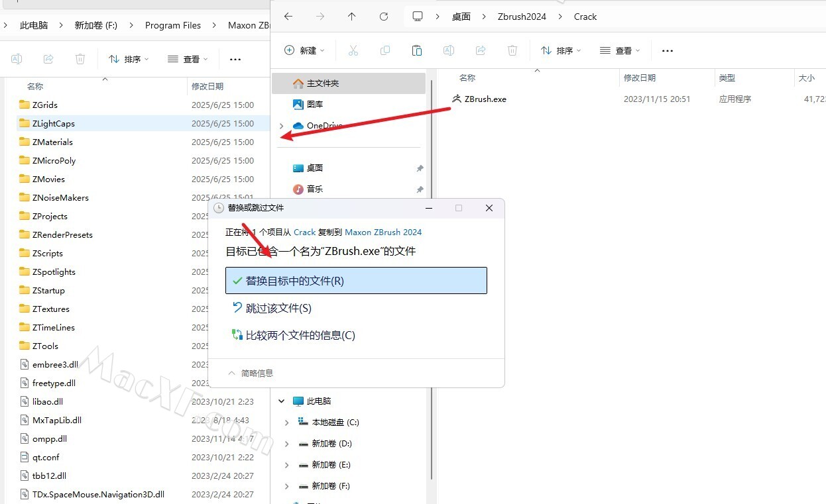
Task: Open the 排序 dropdown in Crack window
Action: coord(561,50)
